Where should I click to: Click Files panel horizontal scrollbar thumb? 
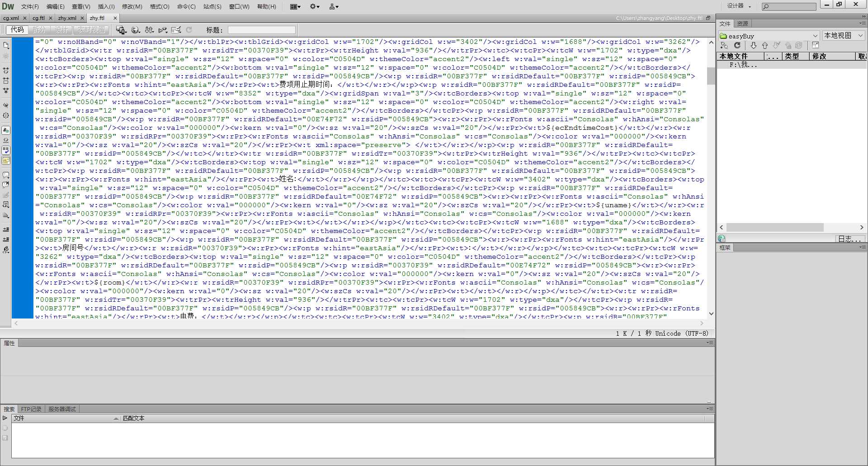(775, 227)
